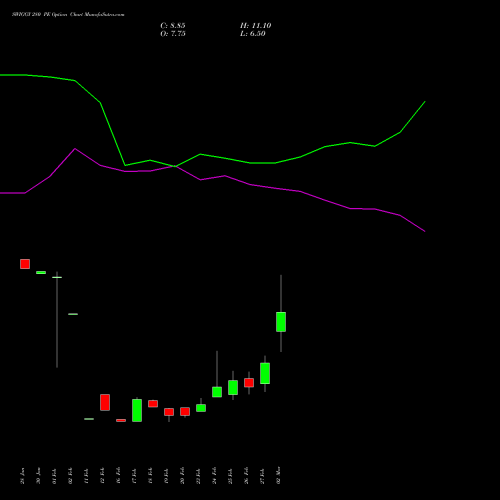
Task: Click the low value L: 6.50
Action: pos(253,34)
